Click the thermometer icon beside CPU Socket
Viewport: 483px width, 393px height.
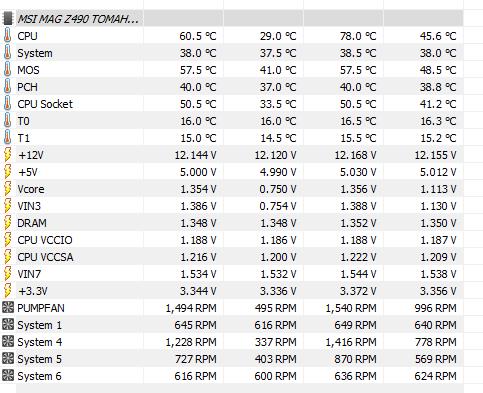pyautogui.click(x=7, y=104)
